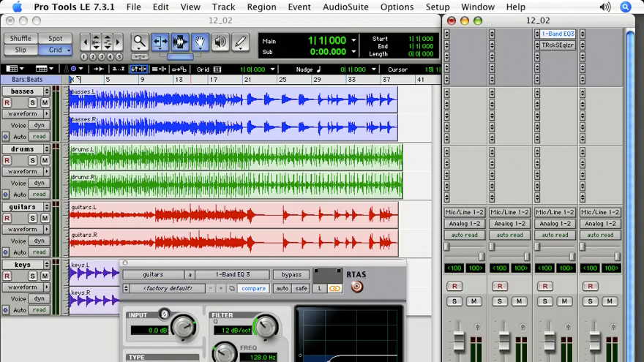Mute the basses track
Viewport: 644px width, 362px height.
click(45, 102)
